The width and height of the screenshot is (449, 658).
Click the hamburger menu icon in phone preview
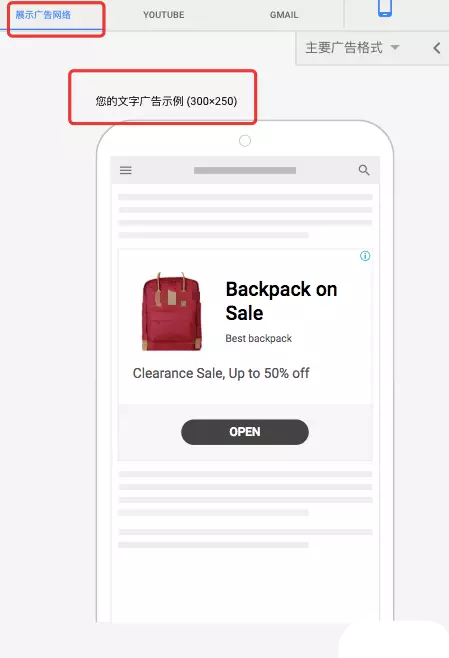(126, 170)
